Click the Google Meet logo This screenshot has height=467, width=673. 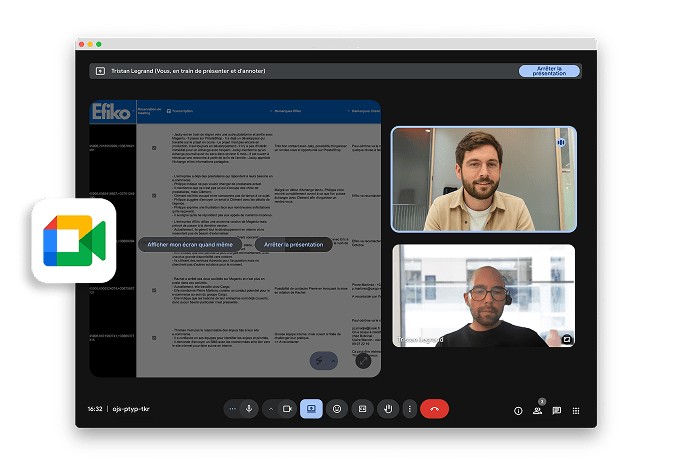coord(74,240)
